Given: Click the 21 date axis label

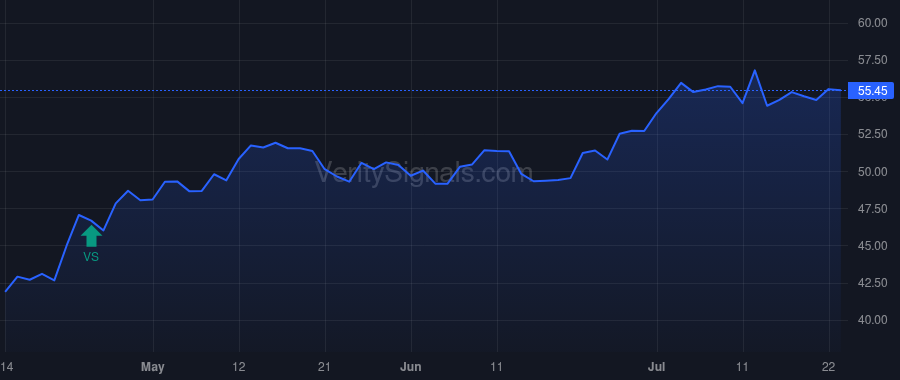Looking at the screenshot, I should (x=325, y=367).
